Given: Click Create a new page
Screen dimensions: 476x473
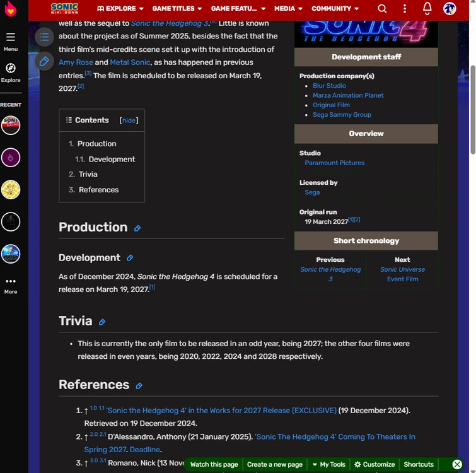Looking at the screenshot, I should [x=275, y=464].
